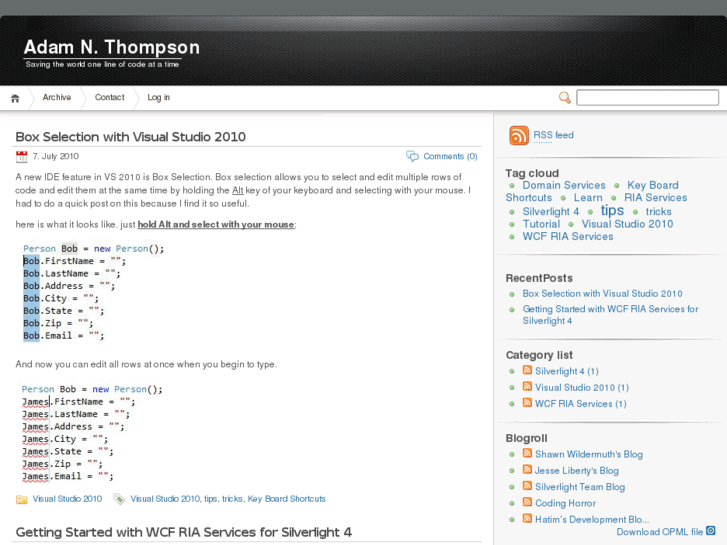Visit Coding Horror blog
The image size is (727, 545).
(565, 503)
